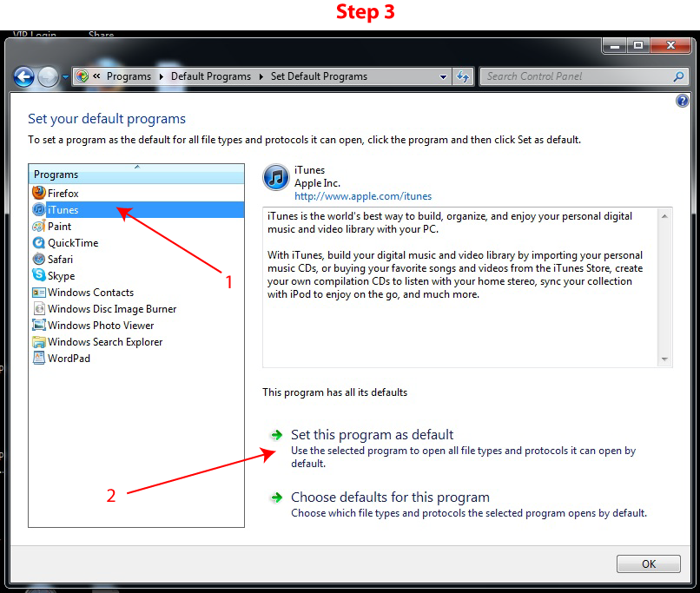Sort list via the Programs column header
This screenshot has width=700, height=593.
pyautogui.click(x=136, y=174)
